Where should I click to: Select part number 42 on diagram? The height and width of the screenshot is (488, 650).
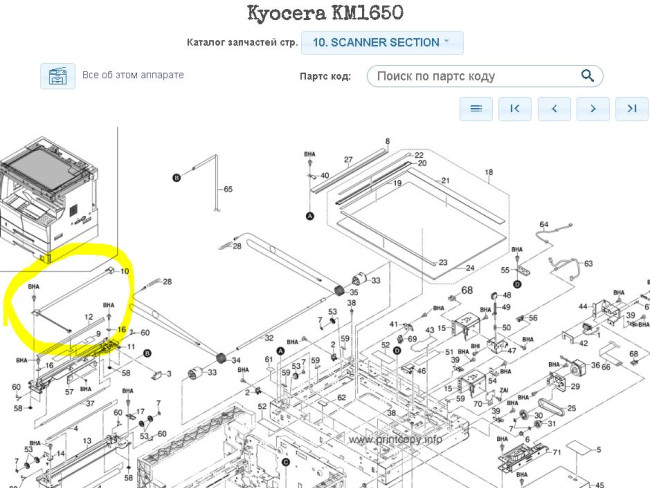click(x=583, y=343)
